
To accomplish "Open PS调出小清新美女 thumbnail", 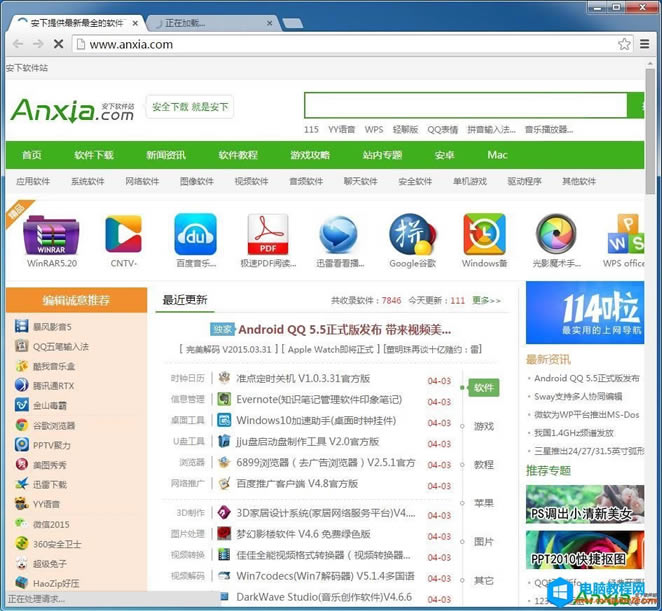I will click(x=585, y=505).
